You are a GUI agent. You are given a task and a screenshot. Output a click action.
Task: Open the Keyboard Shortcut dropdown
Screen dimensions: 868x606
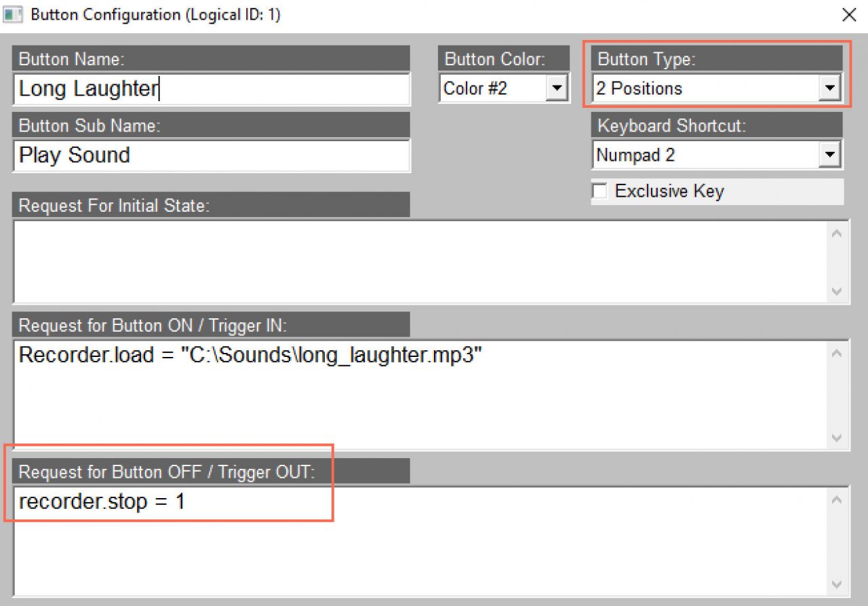(x=829, y=155)
